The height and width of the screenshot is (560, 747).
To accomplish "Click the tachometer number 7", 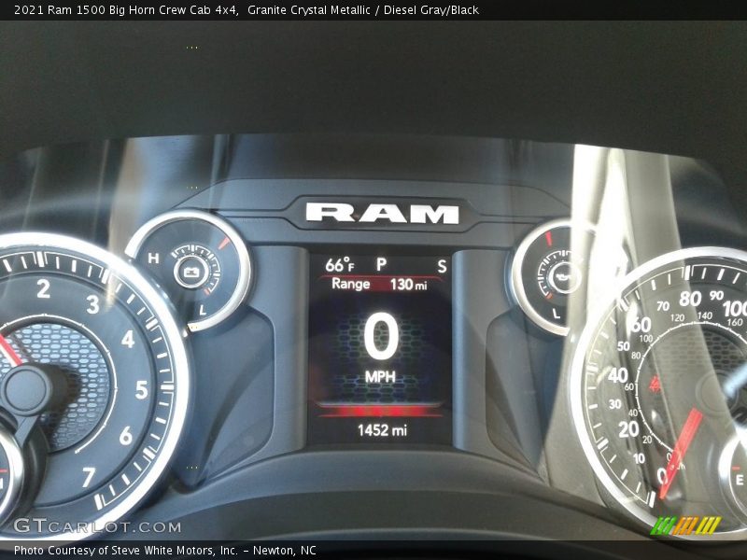I will point(89,477).
